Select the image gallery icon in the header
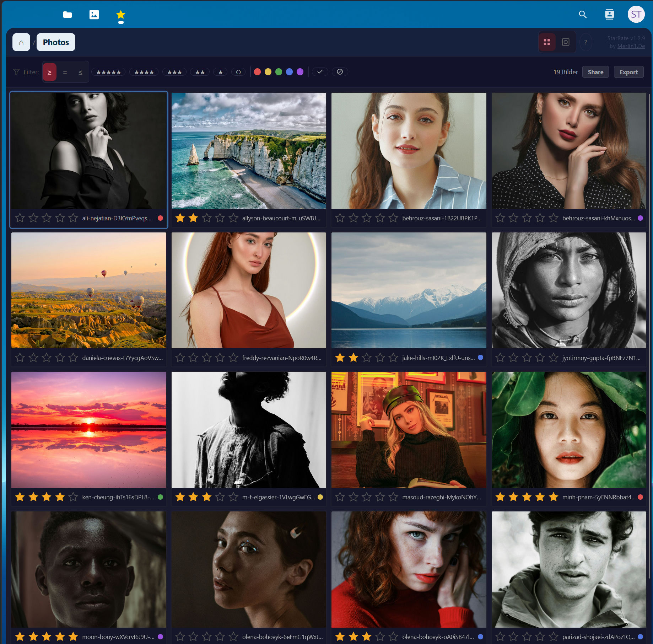Screen dimensions: 653x644 point(94,15)
